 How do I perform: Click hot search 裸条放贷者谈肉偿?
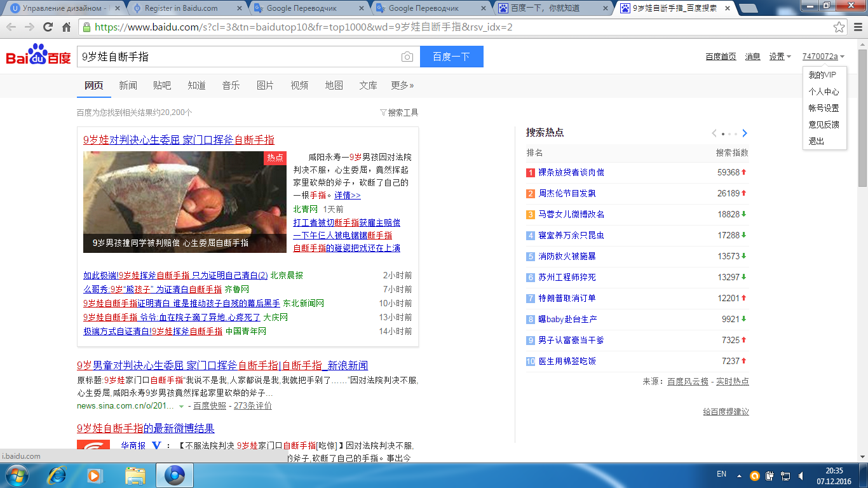point(571,172)
